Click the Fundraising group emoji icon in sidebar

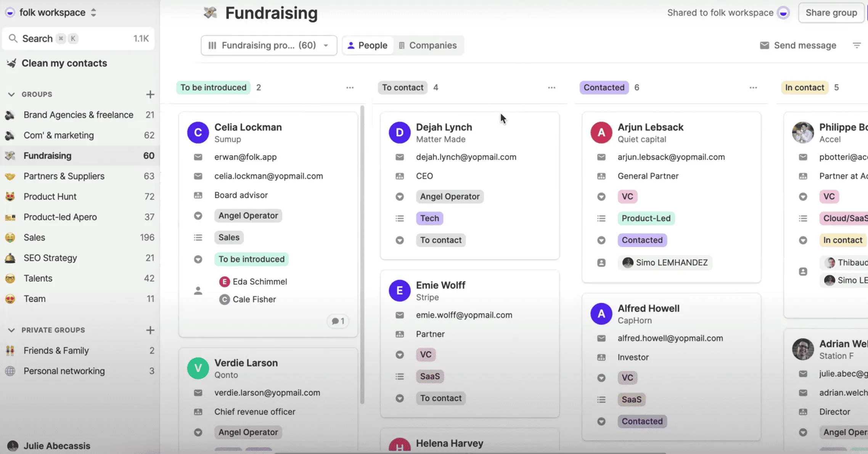pos(10,156)
